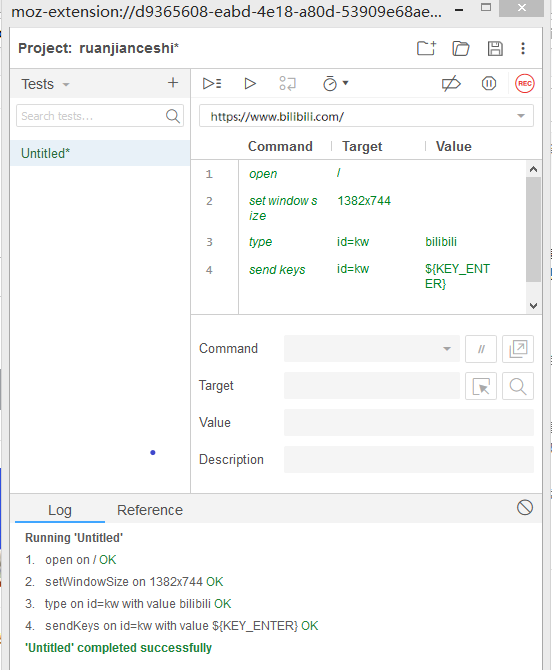Add a new test with plus icon
This screenshot has width=552, height=670.
[173, 82]
